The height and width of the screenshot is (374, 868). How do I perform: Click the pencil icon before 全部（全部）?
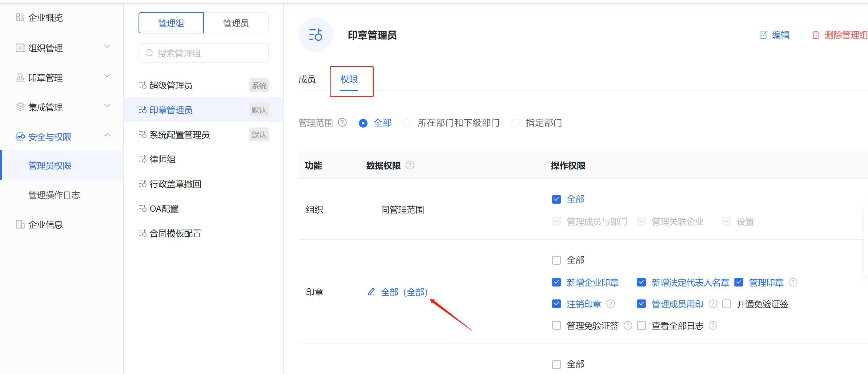pyautogui.click(x=371, y=292)
